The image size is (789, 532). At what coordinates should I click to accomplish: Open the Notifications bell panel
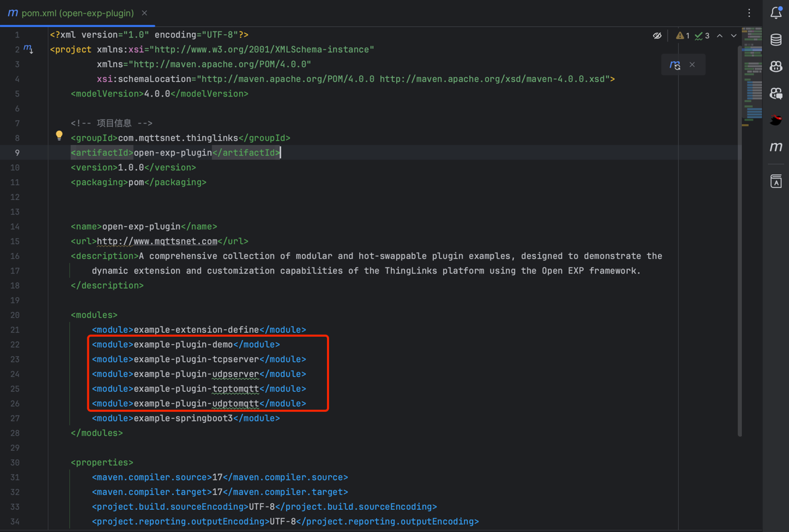pyautogui.click(x=776, y=13)
